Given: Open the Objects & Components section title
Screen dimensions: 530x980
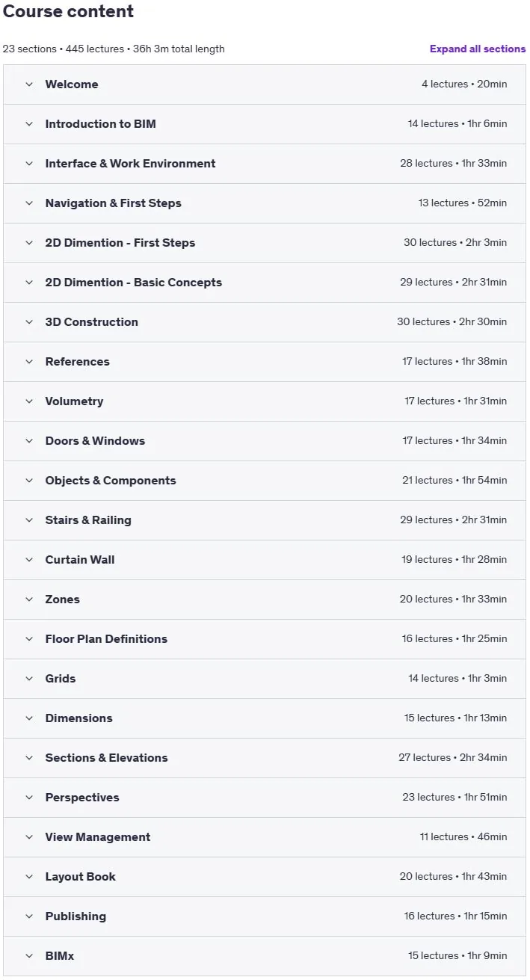Looking at the screenshot, I should [x=111, y=481].
